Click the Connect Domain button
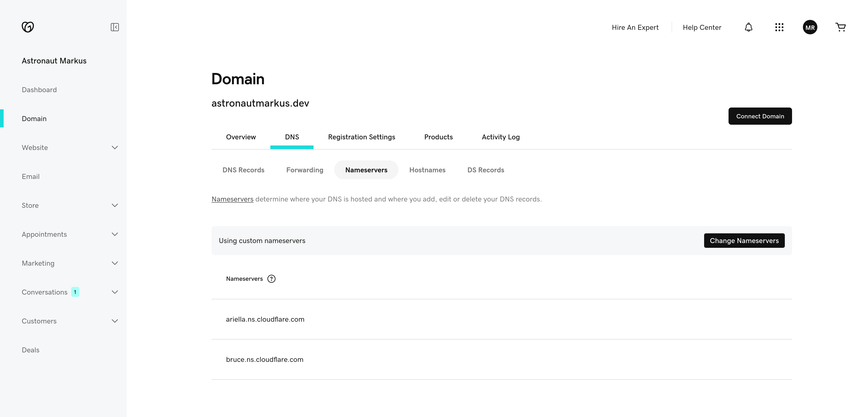 (760, 116)
